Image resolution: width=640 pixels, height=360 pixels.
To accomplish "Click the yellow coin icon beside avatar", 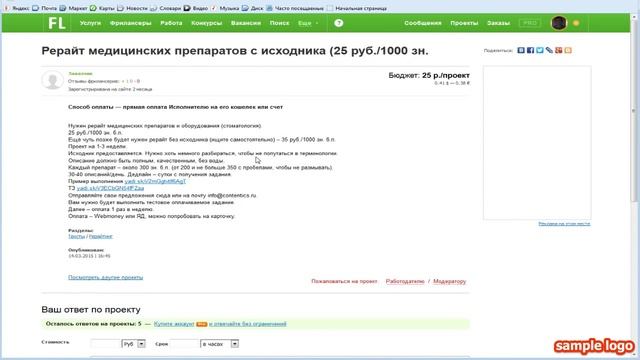I will 576,23.
